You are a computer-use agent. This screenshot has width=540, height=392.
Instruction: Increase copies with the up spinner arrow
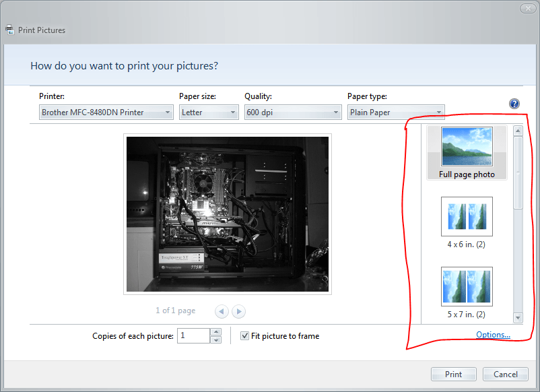click(x=215, y=331)
